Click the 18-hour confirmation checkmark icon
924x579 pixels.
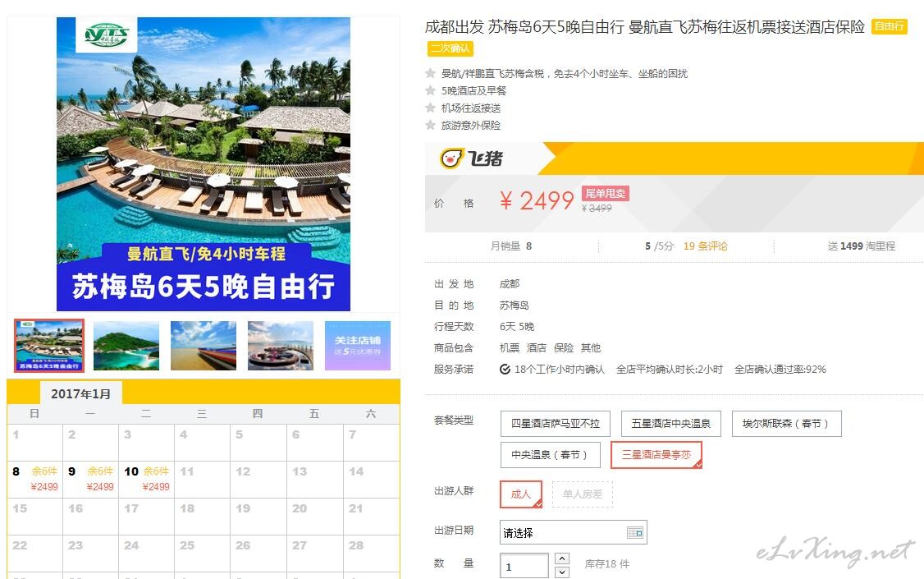coord(505,369)
